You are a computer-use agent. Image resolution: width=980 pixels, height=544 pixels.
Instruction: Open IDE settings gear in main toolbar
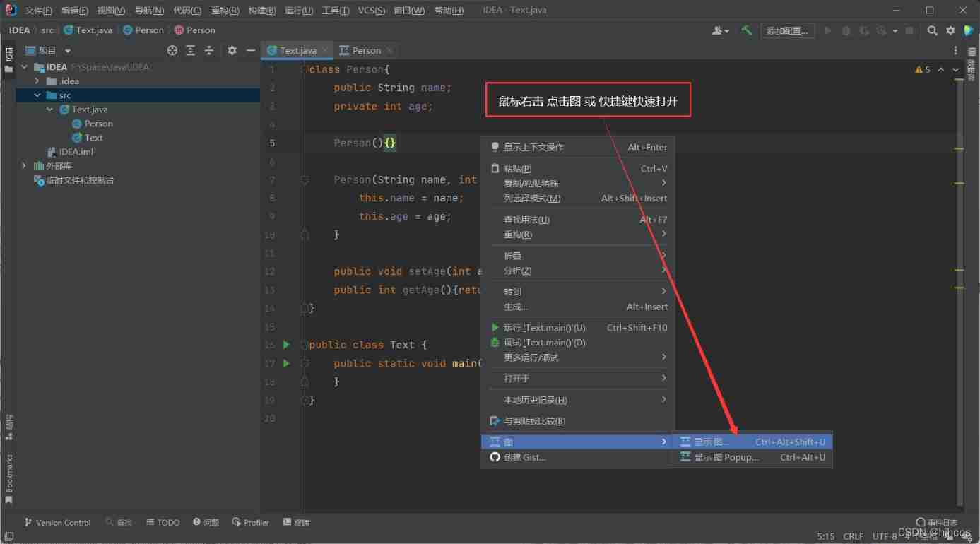point(950,30)
